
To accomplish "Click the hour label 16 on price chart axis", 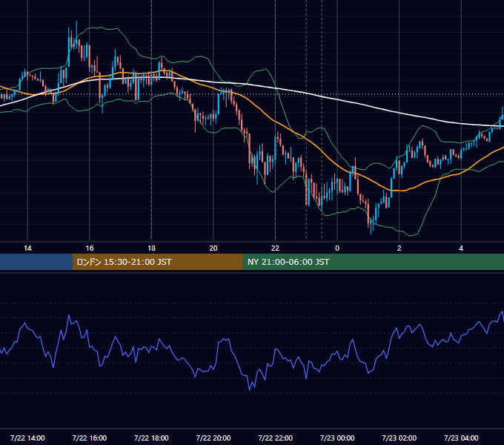I will (x=90, y=248).
